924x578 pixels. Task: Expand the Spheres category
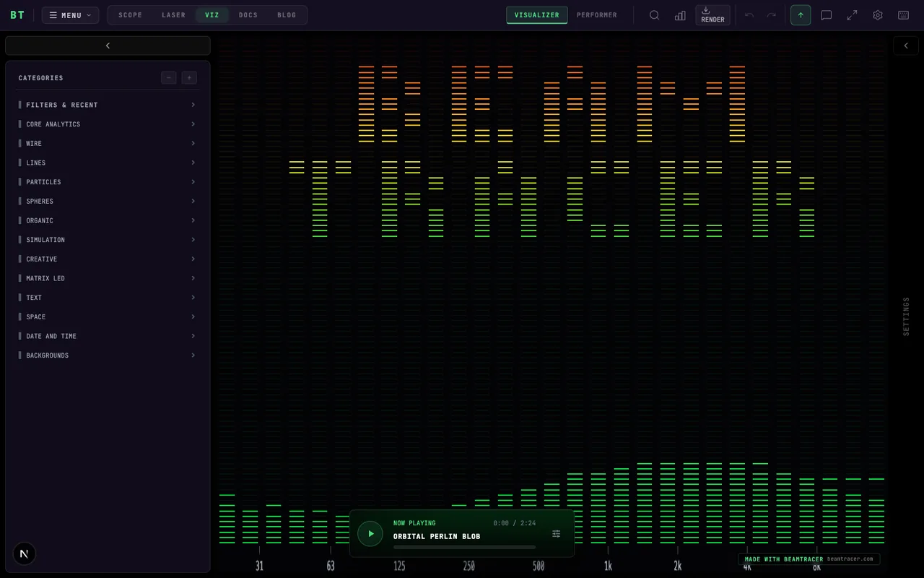108,202
